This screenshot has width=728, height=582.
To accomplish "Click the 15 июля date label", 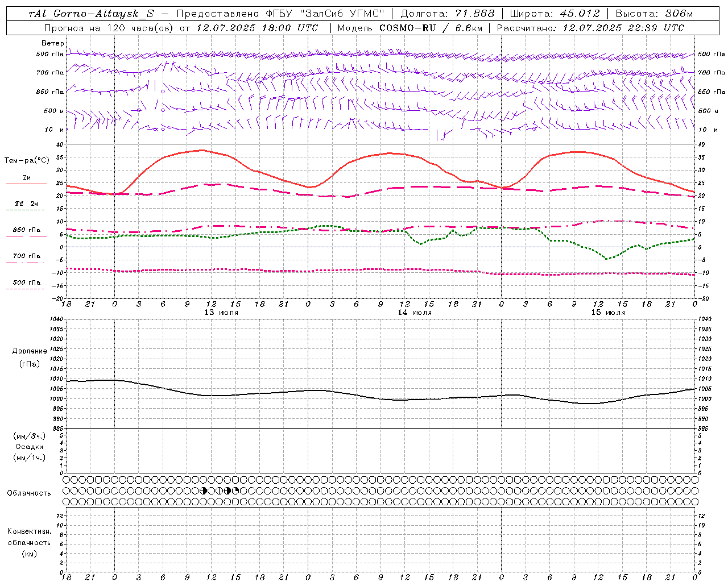I will click(608, 313).
